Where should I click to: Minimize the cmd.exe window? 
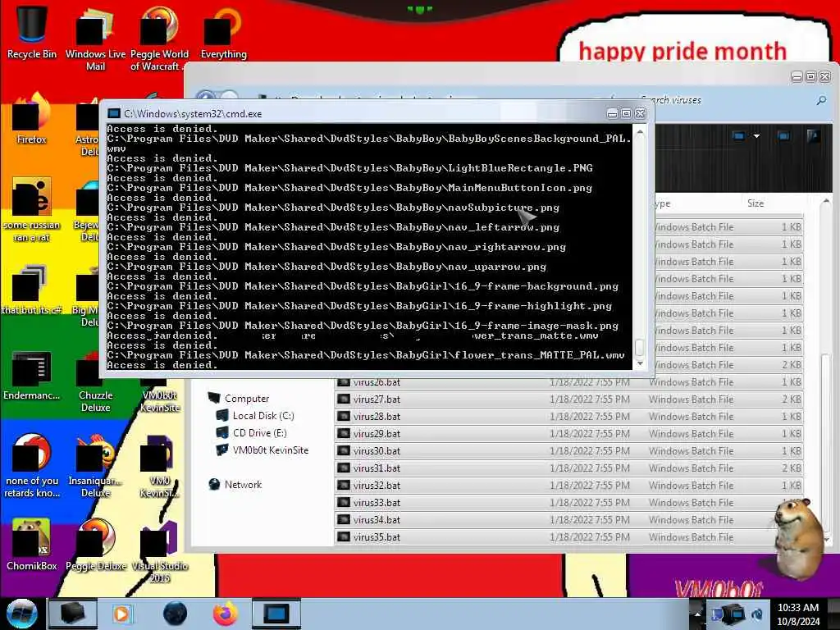tap(612, 113)
